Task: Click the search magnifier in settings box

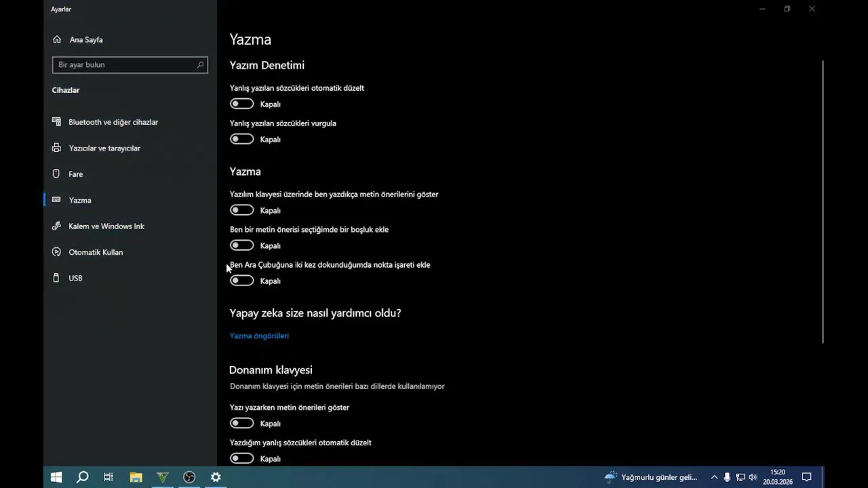Action: click(200, 65)
